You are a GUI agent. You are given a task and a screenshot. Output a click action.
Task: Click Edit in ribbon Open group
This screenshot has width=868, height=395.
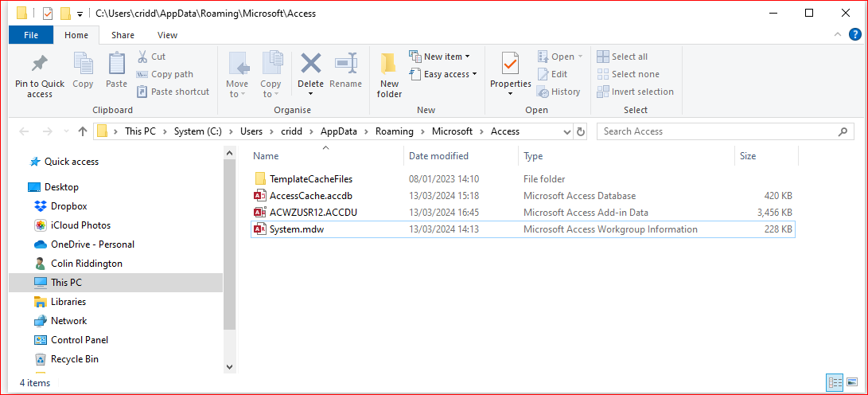552,74
